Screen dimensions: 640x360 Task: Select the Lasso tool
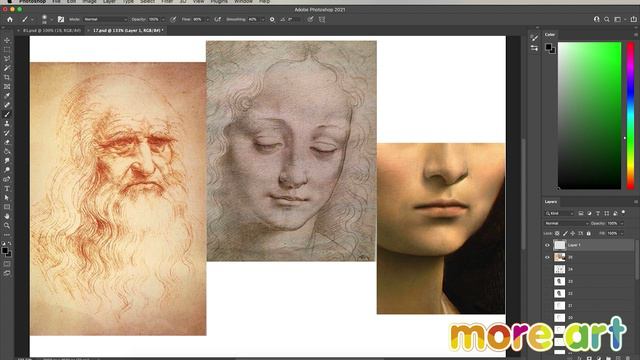pos(7,59)
